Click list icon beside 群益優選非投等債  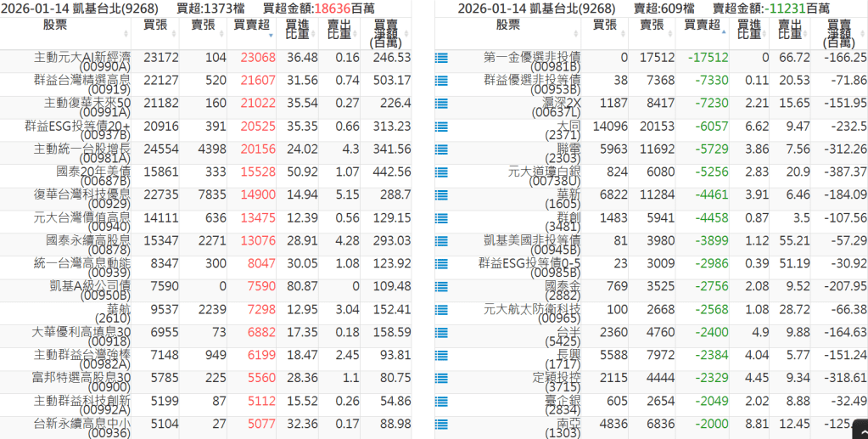[441, 82]
